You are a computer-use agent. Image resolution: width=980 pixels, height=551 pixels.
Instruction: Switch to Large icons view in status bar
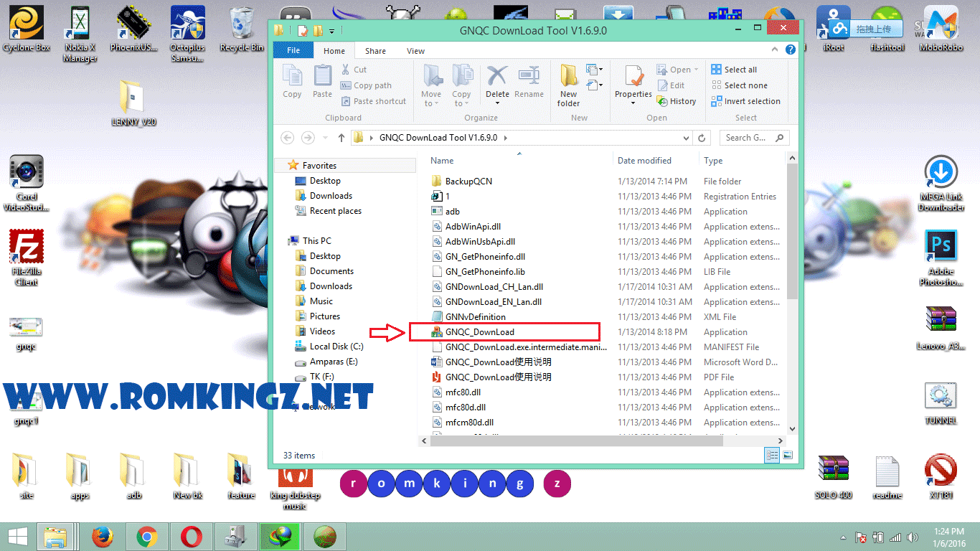[x=787, y=455]
